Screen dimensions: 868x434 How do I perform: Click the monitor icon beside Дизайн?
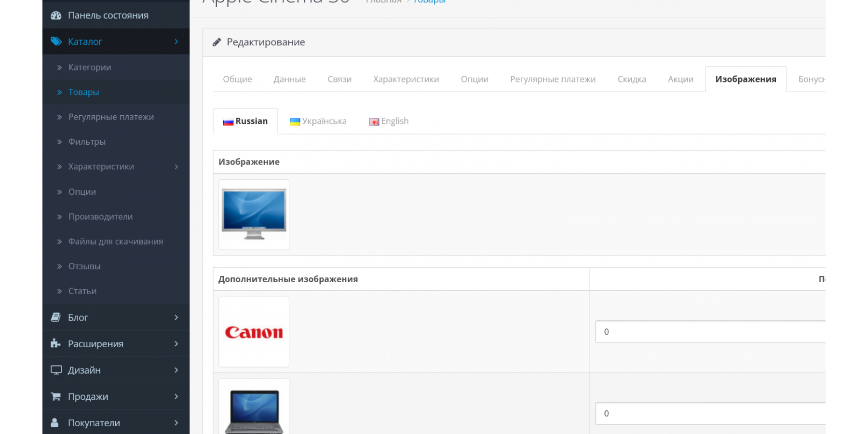point(56,370)
